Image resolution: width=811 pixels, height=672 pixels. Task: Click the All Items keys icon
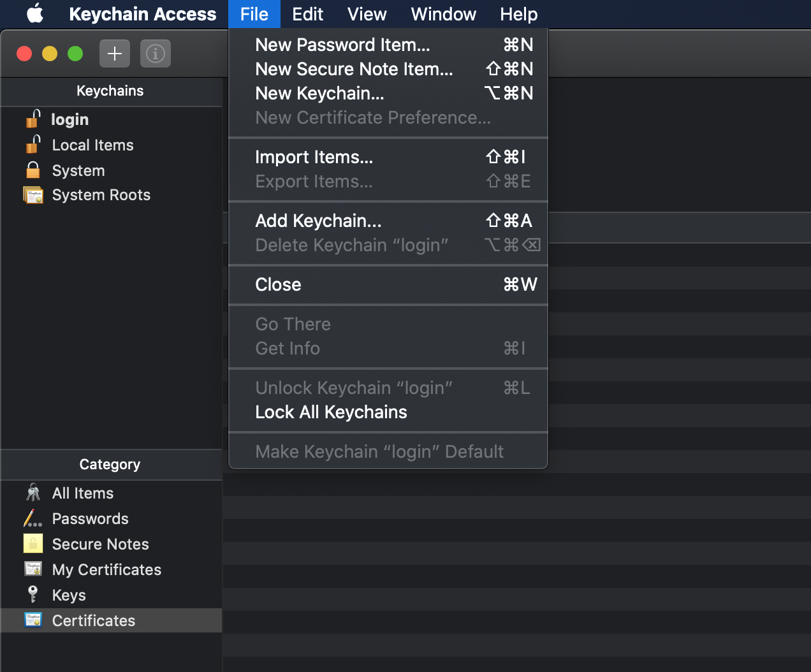click(x=33, y=493)
